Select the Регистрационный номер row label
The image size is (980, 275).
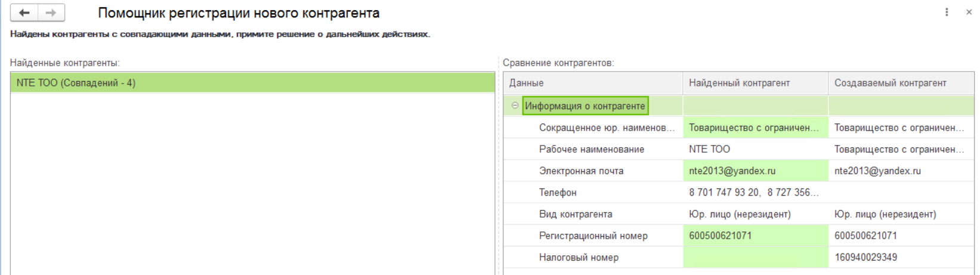(x=593, y=236)
